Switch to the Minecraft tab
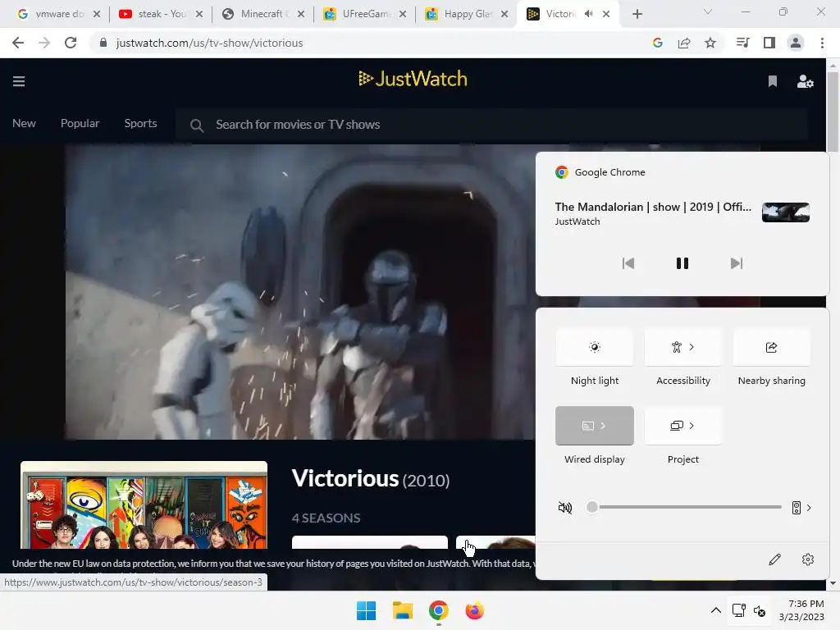The height and width of the screenshot is (630, 840). pyautogui.click(x=262, y=14)
